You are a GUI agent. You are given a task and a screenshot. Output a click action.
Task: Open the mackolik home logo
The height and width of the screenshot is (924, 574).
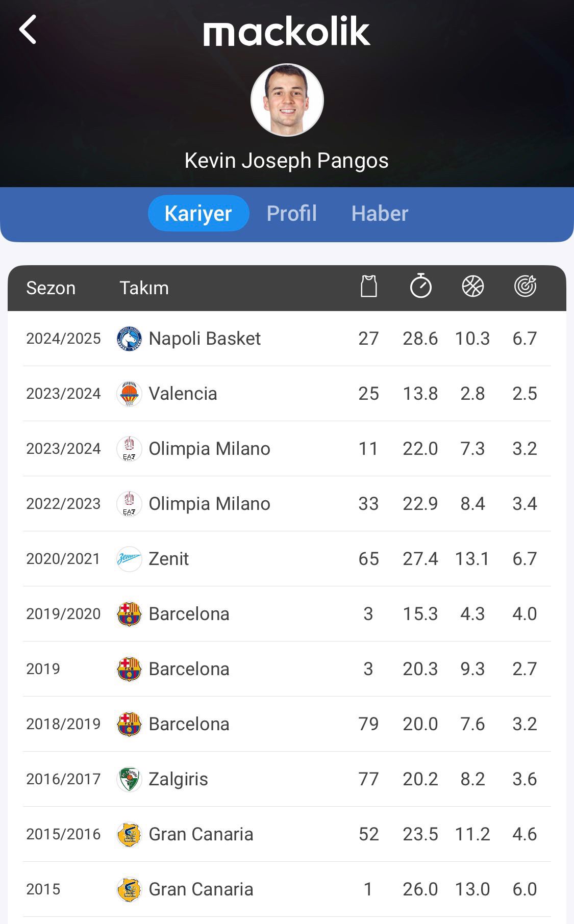tap(287, 32)
